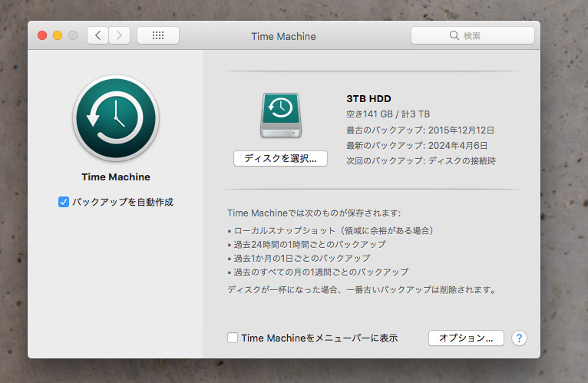Viewport: 588px width, 383px height.
Task: Minimize the window with yellow button
Action: coord(58,35)
